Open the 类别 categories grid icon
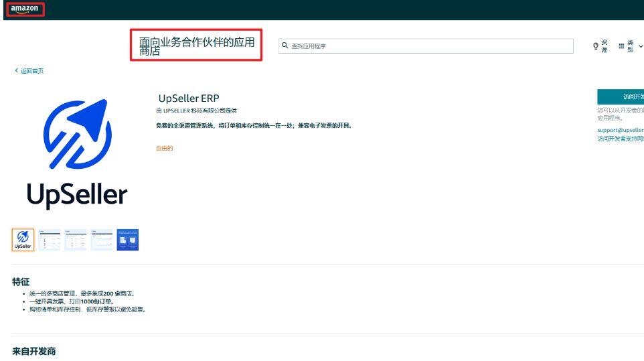The width and height of the screenshot is (644, 361). pos(621,46)
